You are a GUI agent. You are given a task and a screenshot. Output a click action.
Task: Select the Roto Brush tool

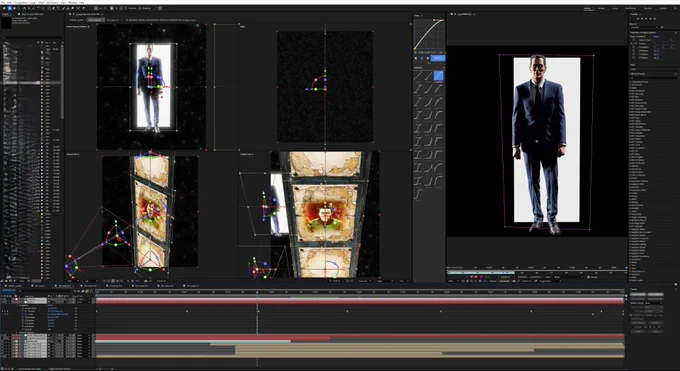pyautogui.click(x=78, y=8)
